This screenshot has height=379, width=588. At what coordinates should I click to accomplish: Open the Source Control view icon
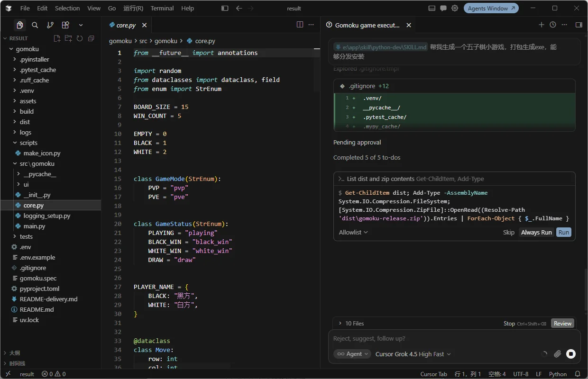tap(50, 25)
